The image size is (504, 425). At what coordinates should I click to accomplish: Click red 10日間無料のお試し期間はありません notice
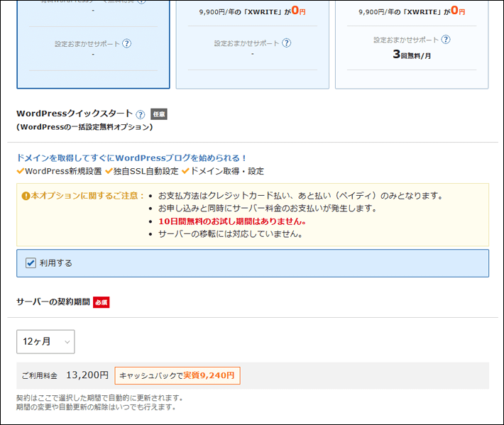[231, 221]
